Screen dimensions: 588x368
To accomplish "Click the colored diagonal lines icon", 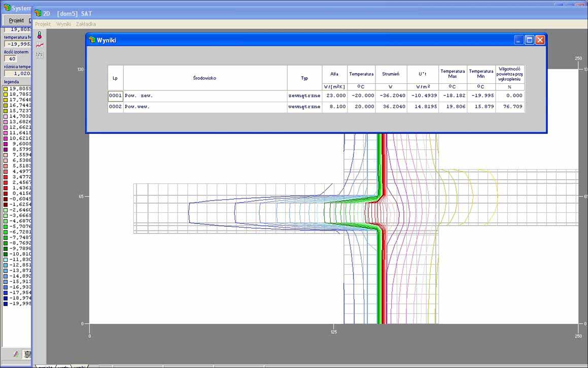I will coord(16,354).
